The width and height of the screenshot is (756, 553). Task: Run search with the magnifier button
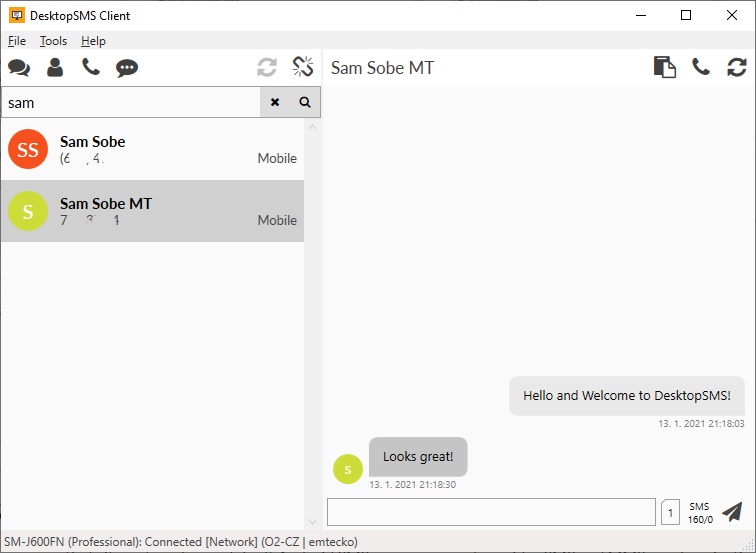point(305,102)
